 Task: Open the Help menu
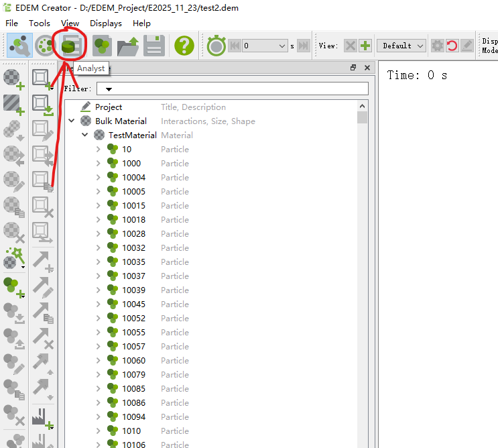tap(141, 23)
